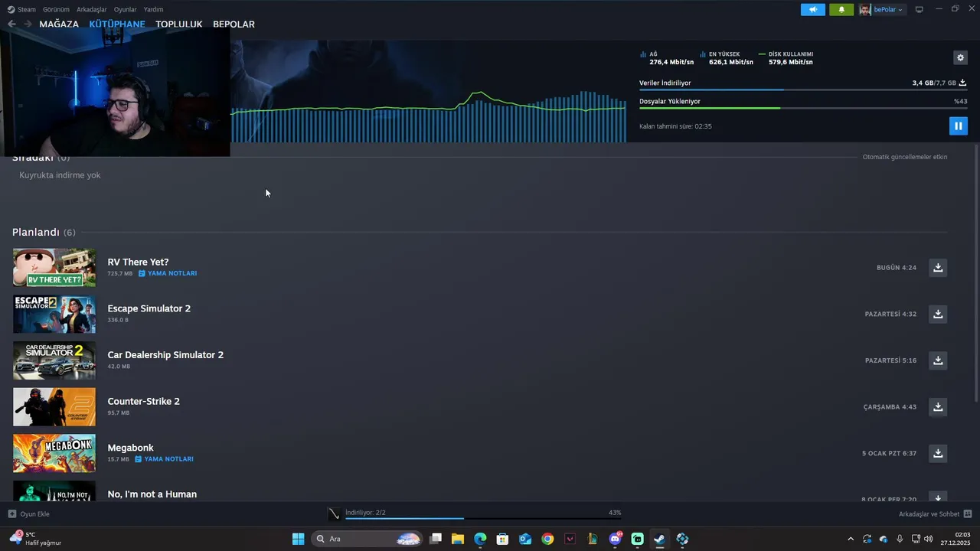Viewport: 980px width, 551px height.
Task: Click the Veriler İndiriliyor progress bar
Action: [802, 90]
